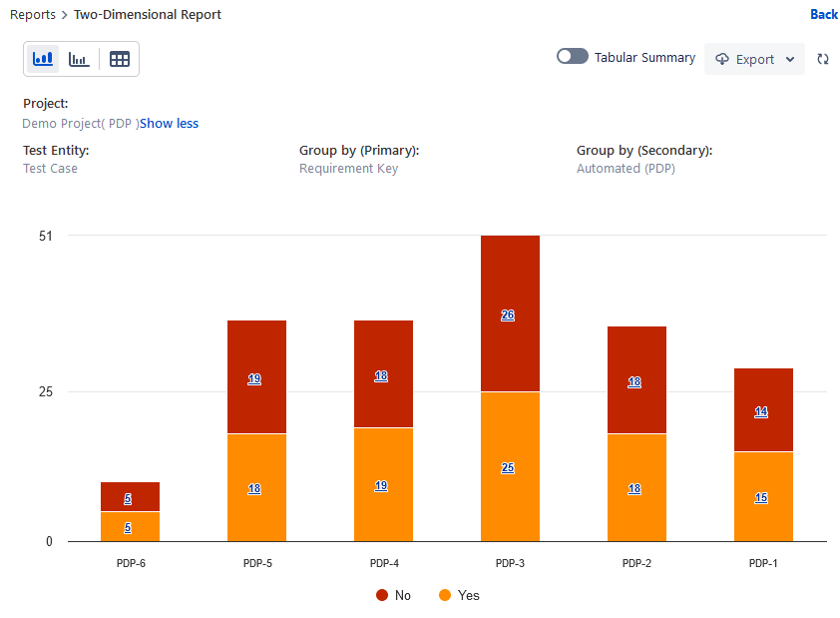840x618 pixels.
Task: Click the refresh icon beside Export
Action: pos(823,60)
